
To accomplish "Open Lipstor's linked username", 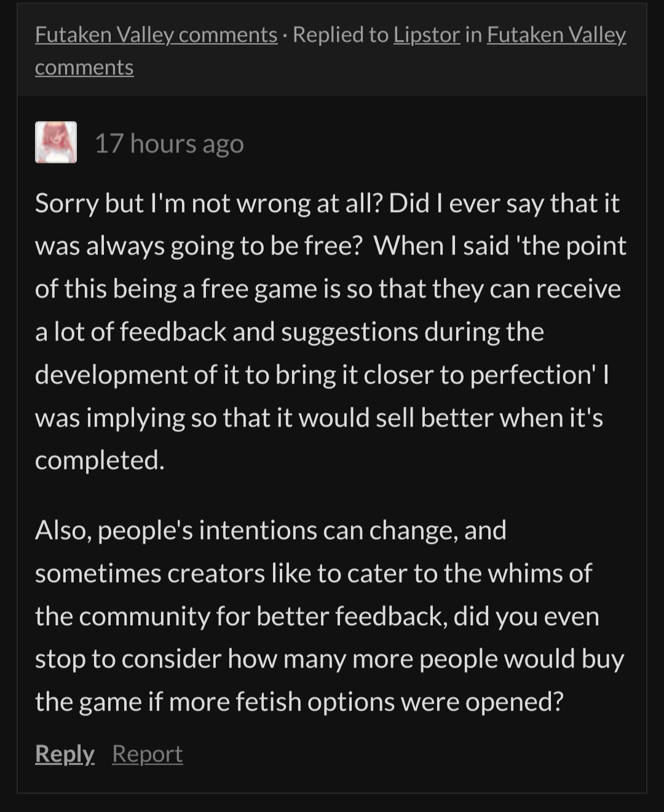I will click(x=425, y=35).
